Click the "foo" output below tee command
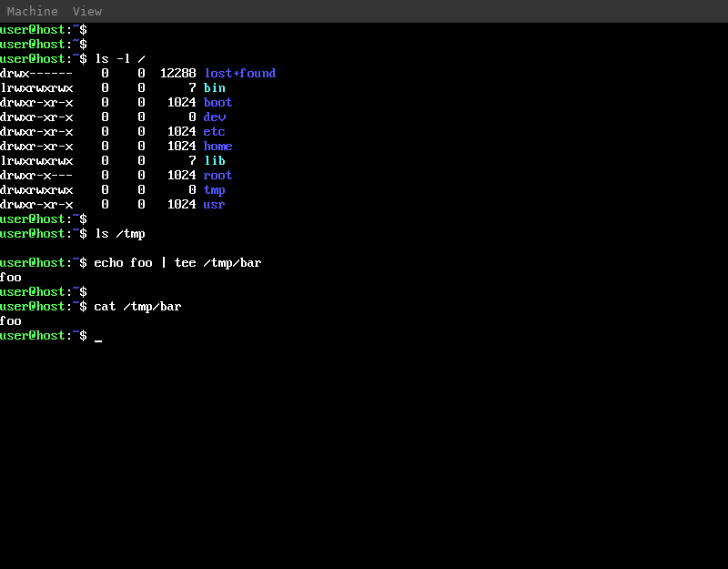Image resolution: width=728 pixels, height=569 pixels. pos(11,278)
